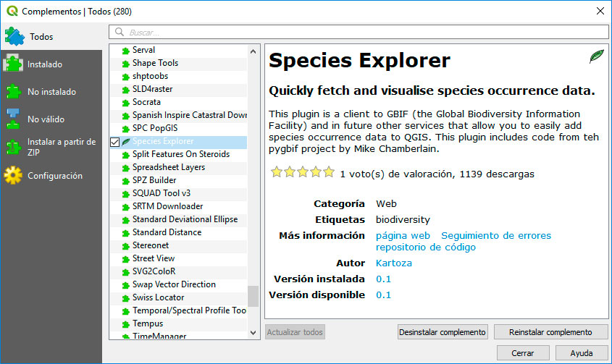Click the green plugin icon beside Serval
Image resolution: width=612 pixels, height=364 pixels.
[x=126, y=51]
